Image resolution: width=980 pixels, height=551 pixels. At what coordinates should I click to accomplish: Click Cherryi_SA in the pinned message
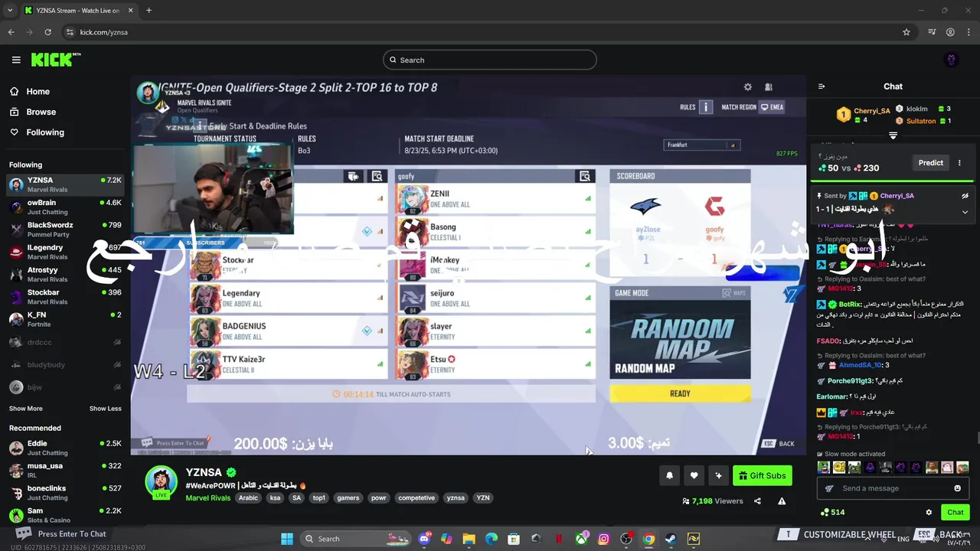[x=897, y=196]
